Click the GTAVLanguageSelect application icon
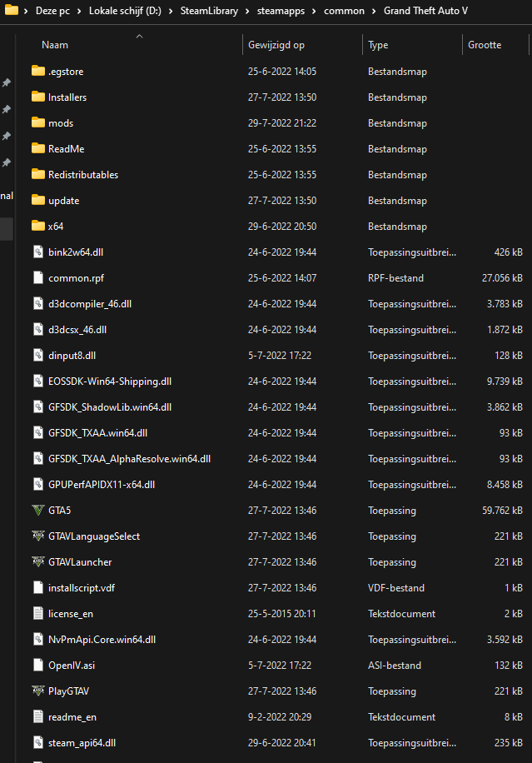Screen dimensions: 532x763 point(38,536)
